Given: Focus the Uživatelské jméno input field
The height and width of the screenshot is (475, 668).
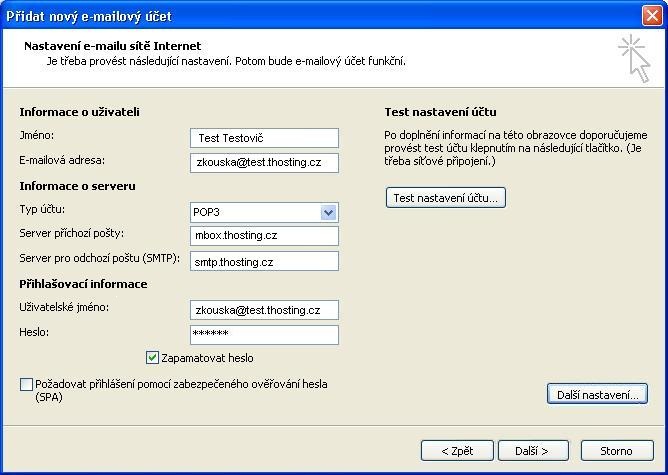Looking at the screenshot, I should click(x=264, y=310).
